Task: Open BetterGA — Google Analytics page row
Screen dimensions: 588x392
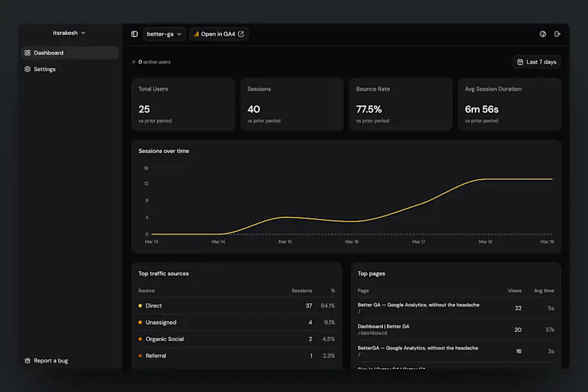Action: pyautogui.click(x=455, y=351)
